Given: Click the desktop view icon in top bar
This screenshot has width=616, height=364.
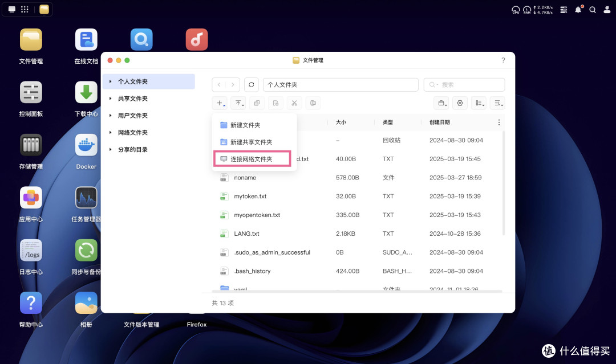Looking at the screenshot, I should click(x=12, y=10).
